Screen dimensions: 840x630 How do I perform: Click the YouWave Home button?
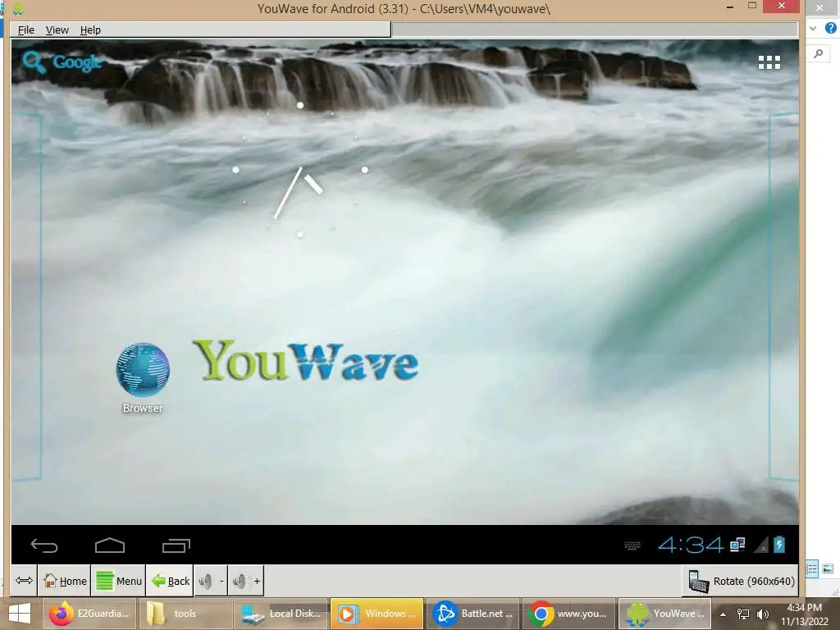click(x=65, y=581)
